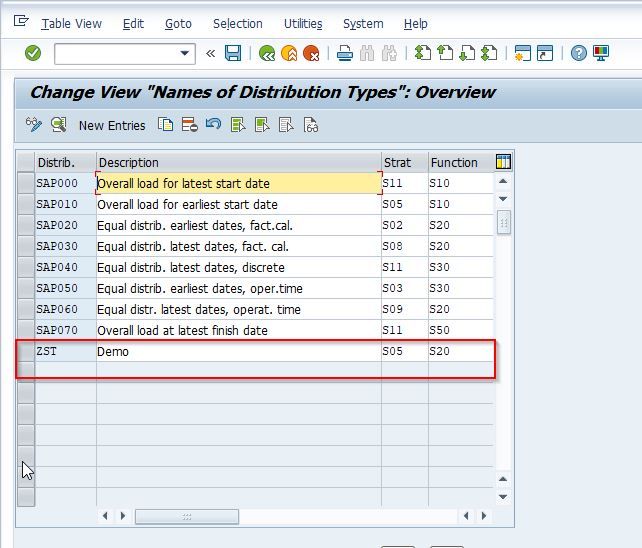Open the Edit menu
642x548 pixels.
pyautogui.click(x=133, y=24)
